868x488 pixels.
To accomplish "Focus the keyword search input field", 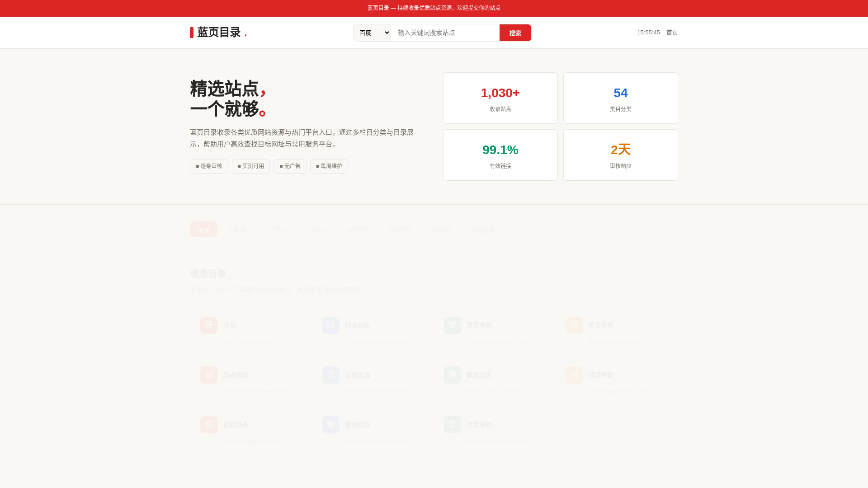I will pyautogui.click(x=445, y=33).
